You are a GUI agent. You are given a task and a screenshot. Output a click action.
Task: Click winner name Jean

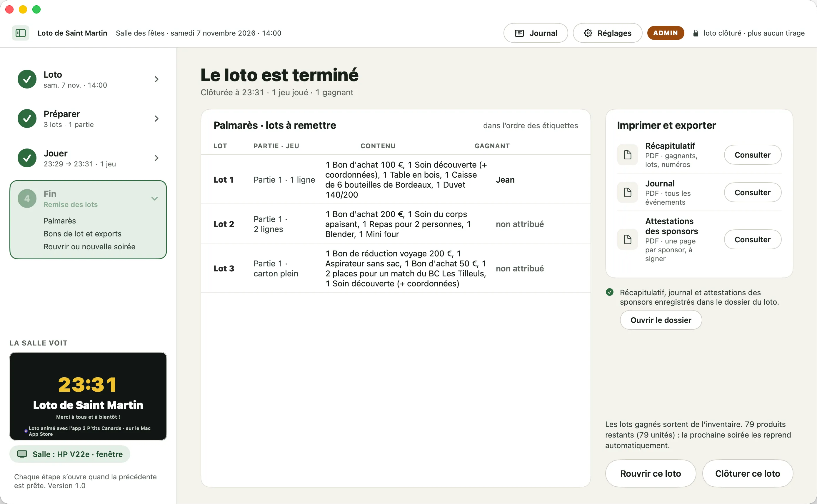point(505,180)
